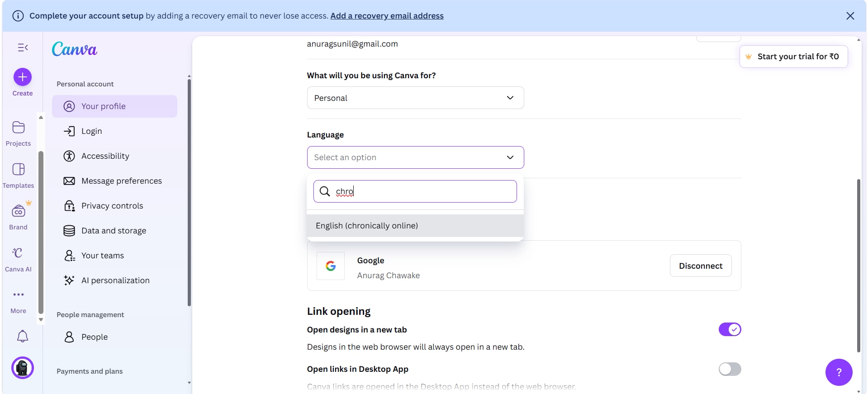Open the More options icon
Image resolution: width=868 pixels, height=394 pixels.
pyautogui.click(x=18, y=294)
